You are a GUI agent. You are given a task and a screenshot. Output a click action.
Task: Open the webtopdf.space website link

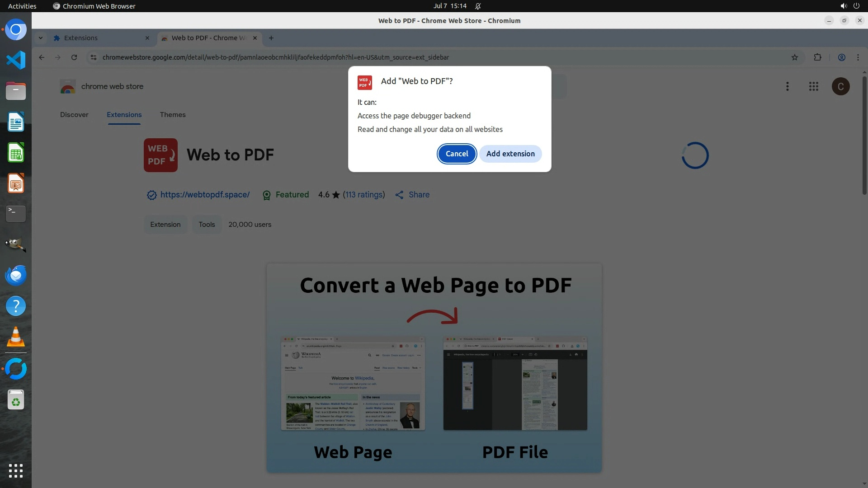[x=205, y=195]
